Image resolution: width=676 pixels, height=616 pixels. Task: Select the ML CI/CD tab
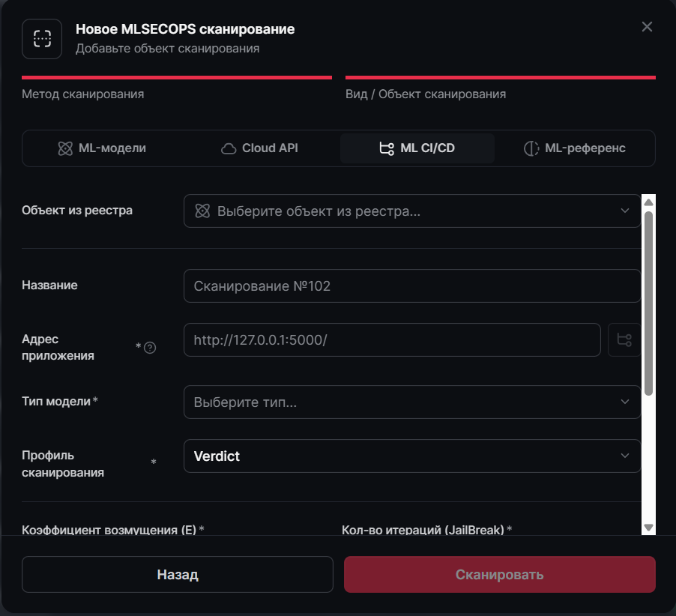(417, 148)
